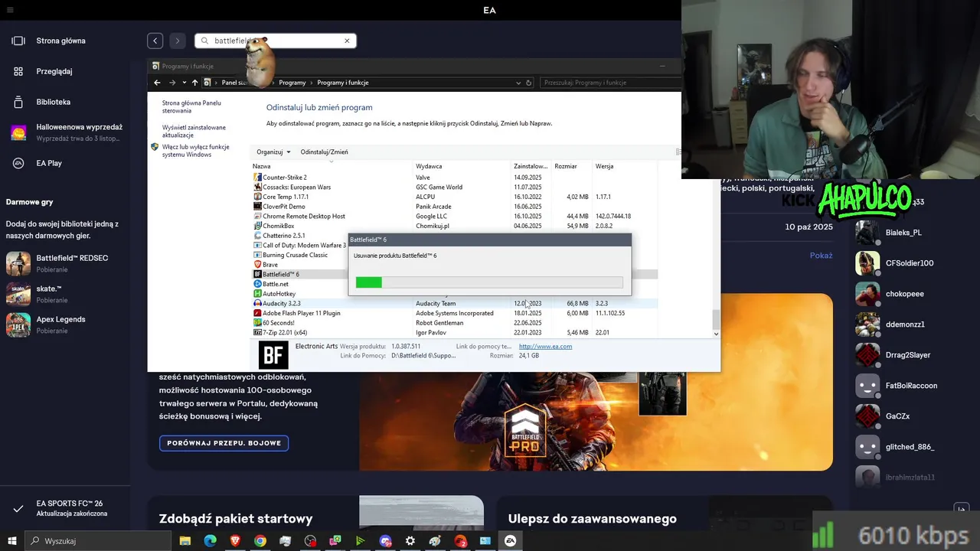Open the EA app hamburger menu
Screen dimensions: 980x551
coord(10,10)
